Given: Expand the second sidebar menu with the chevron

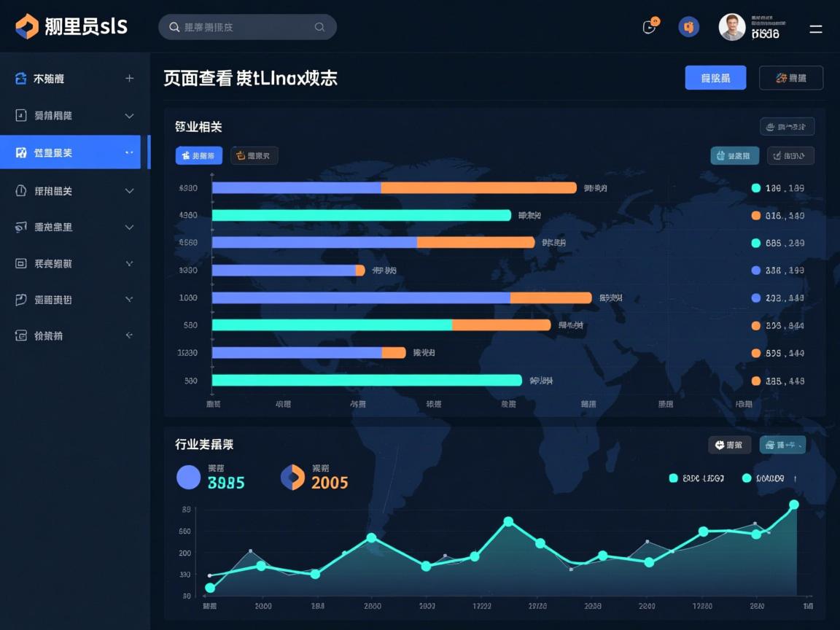Looking at the screenshot, I should [x=129, y=115].
